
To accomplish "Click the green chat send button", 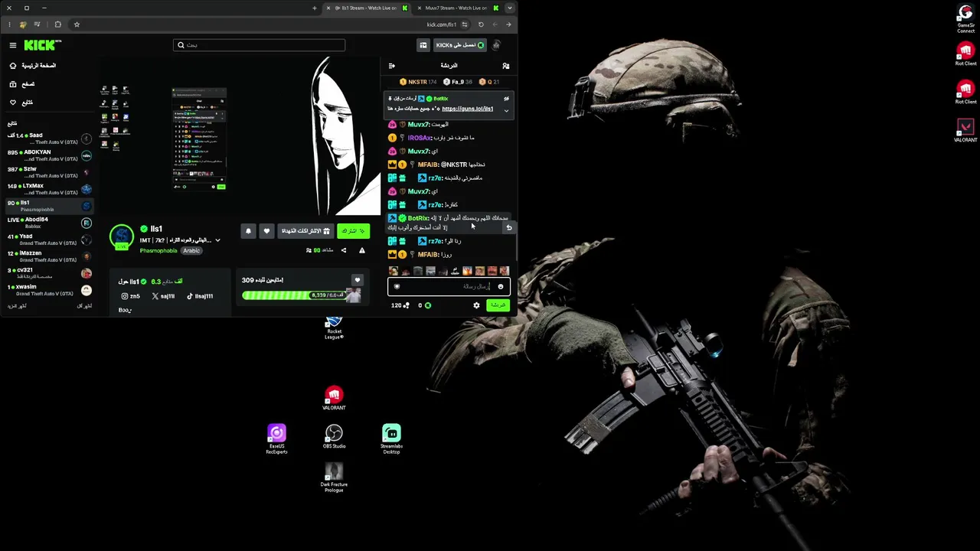I will tap(498, 305).
